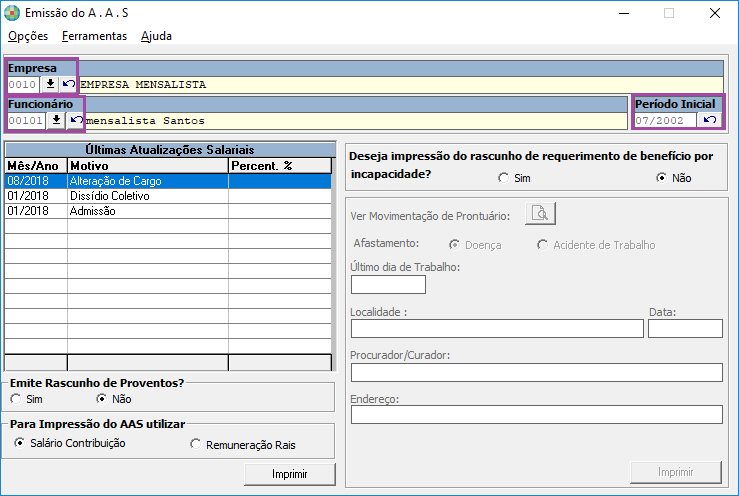739x496 pixels.
Task: Click the Funcionário lookup download-arrow icon
Action: [56, 121]
